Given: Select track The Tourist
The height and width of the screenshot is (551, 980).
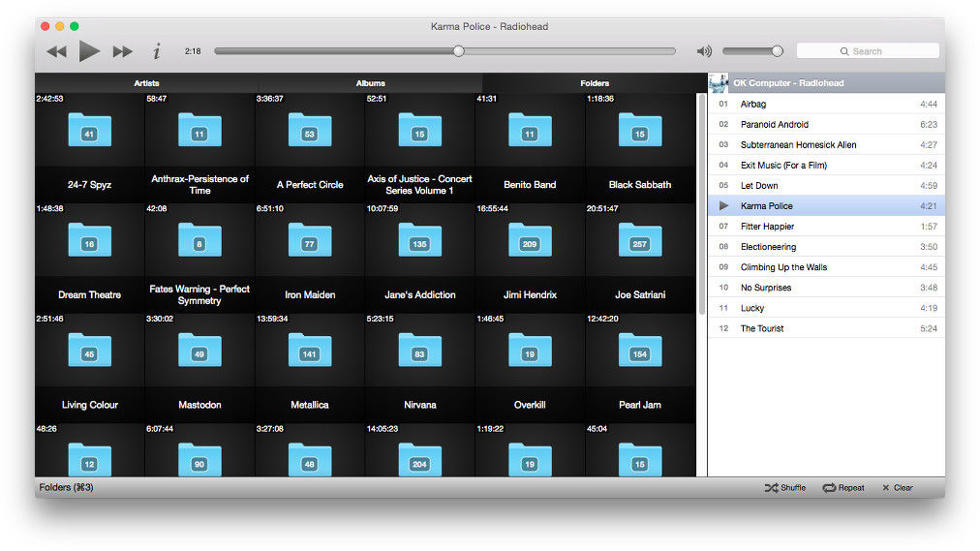Looking at the screenshot, I should pos(826,328).
